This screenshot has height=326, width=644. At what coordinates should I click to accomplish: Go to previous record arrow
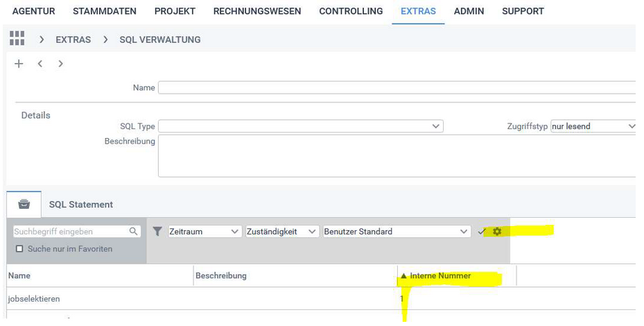pyautogui.click(x=40, y=64)
